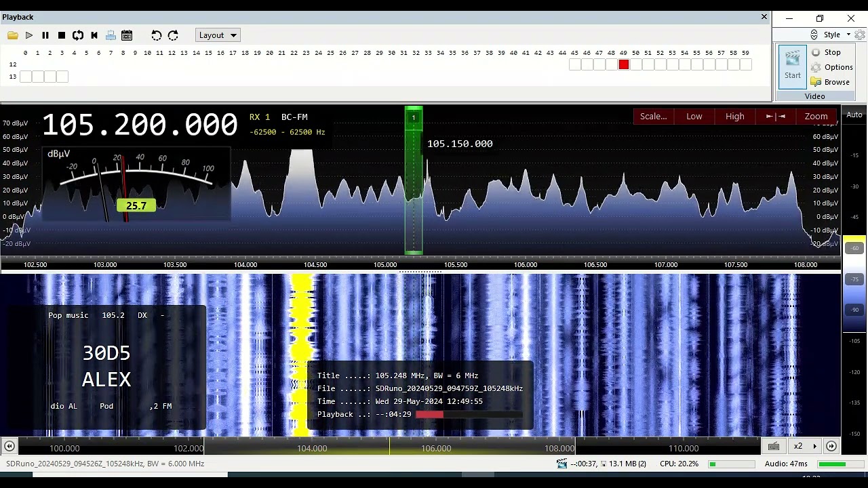This screenshot has width=868, height=488.
Task: Click the RDS PI code 30D5
Action: (x=106, y=353)
